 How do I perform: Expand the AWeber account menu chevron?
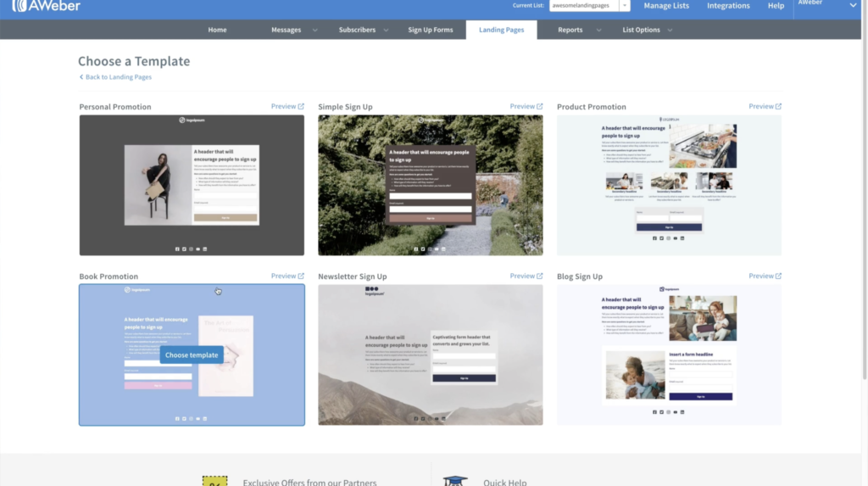pos(853,5)
